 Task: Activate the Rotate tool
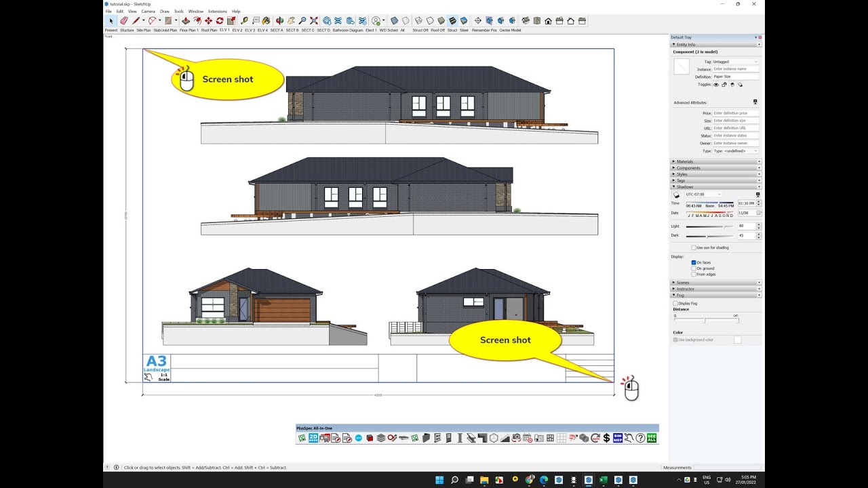220,21
